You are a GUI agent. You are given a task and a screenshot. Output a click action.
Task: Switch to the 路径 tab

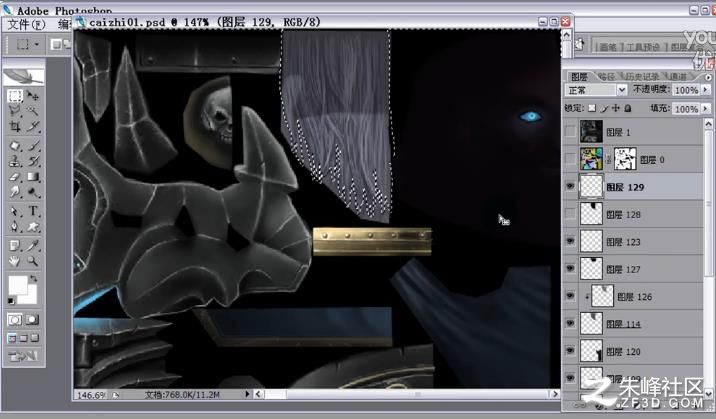[606, 77]
